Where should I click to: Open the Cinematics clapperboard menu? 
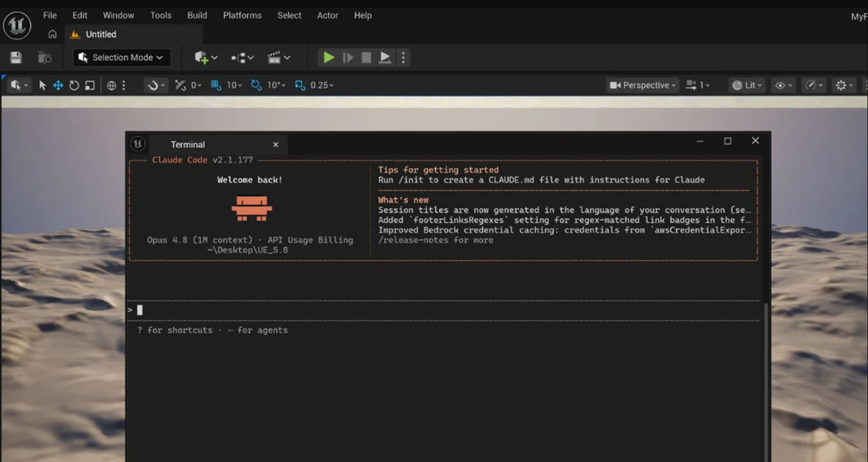coord(279,58)
